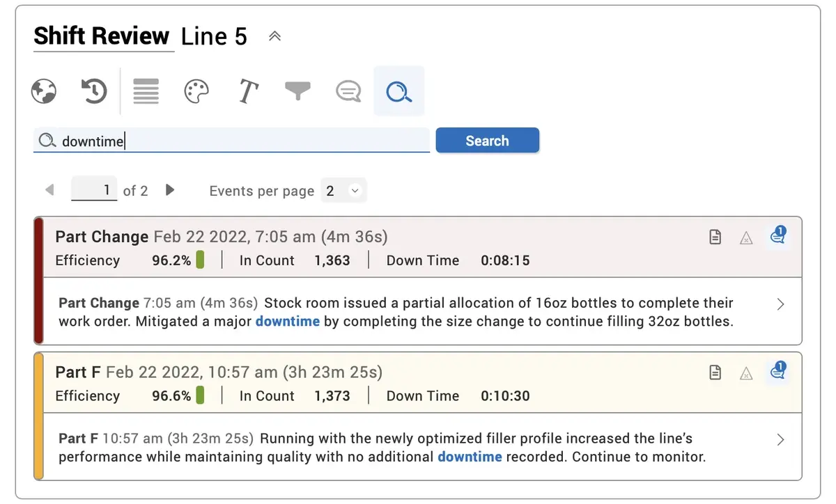Click warning triangle icon on Part Change event

click(746, 238)
